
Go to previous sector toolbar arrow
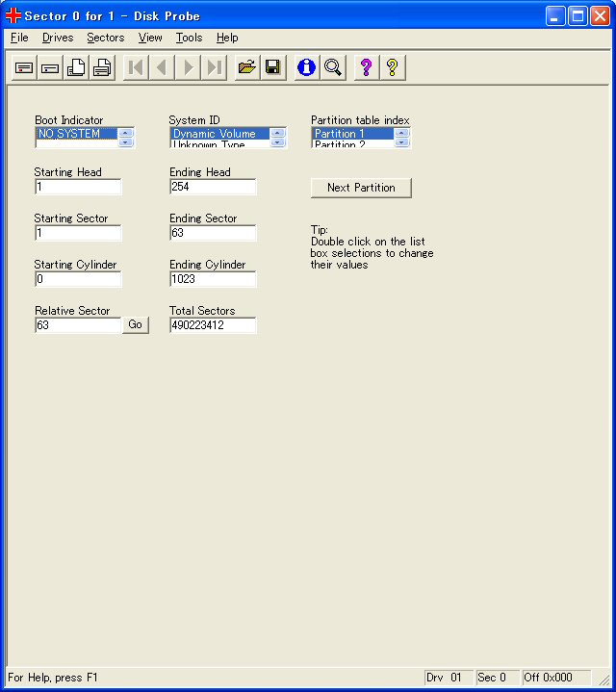coord(162,67)
